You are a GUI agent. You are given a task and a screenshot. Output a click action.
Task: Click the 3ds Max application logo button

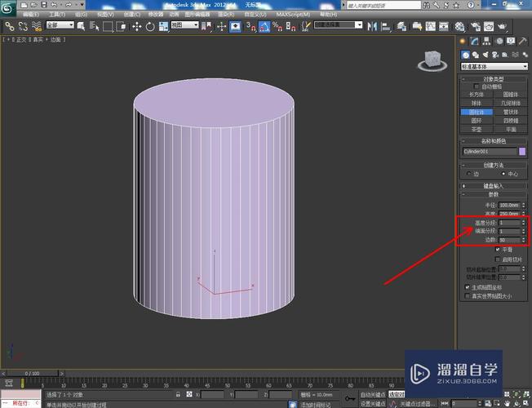[x=8, y=7]
